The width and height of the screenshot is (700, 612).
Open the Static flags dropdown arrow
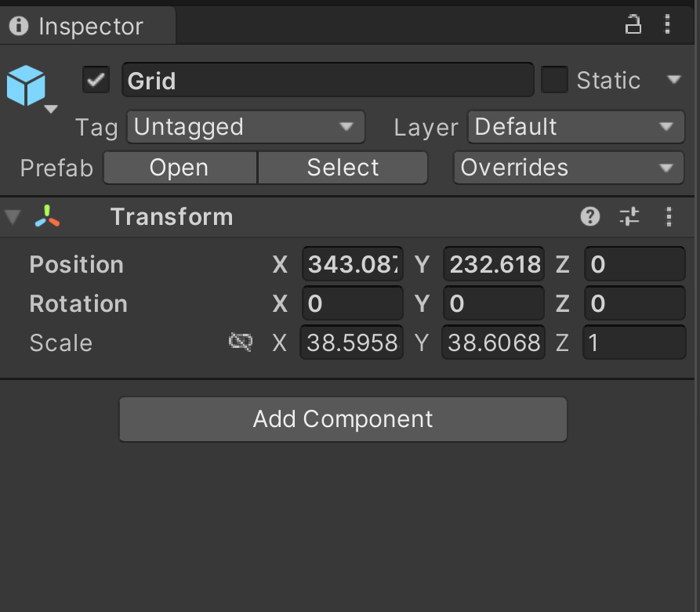click(x=673, y=80)
